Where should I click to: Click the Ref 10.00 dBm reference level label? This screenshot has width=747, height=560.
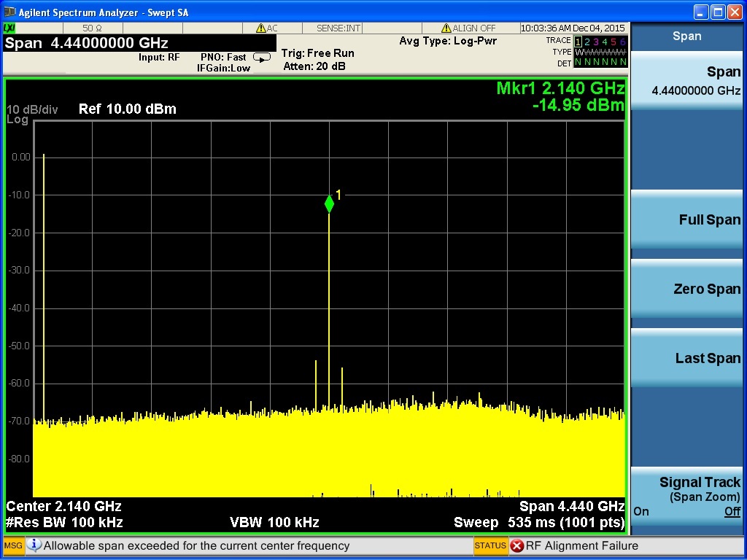pos(127,109)
